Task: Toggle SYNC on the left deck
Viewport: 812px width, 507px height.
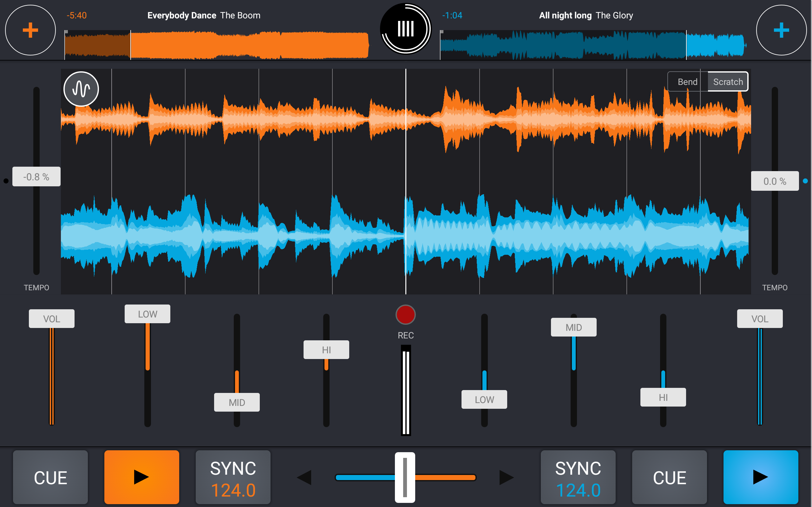Action: [233, 477]
